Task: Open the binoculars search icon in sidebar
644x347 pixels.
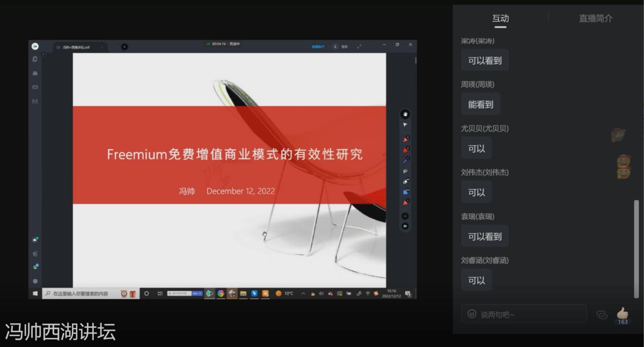Action: coord(35,73)
